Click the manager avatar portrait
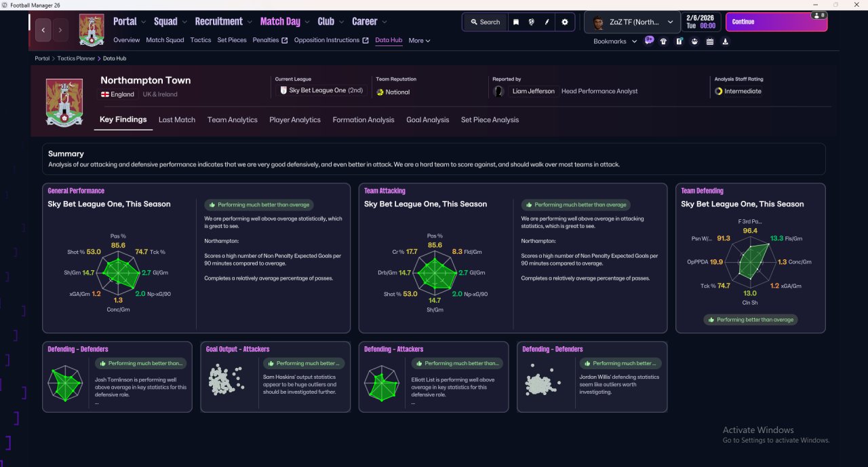 (x=598, y=22)
